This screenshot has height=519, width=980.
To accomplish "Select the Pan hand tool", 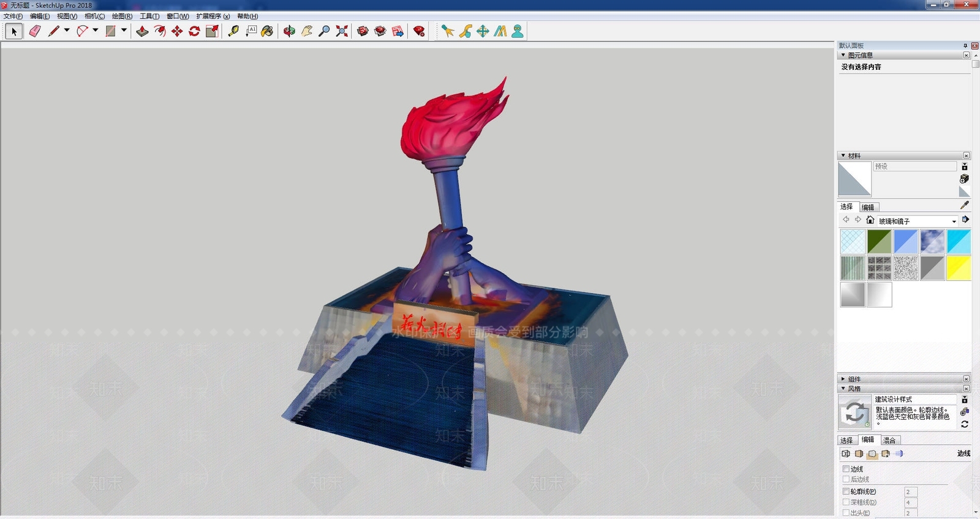I will [x=307, y=31].
